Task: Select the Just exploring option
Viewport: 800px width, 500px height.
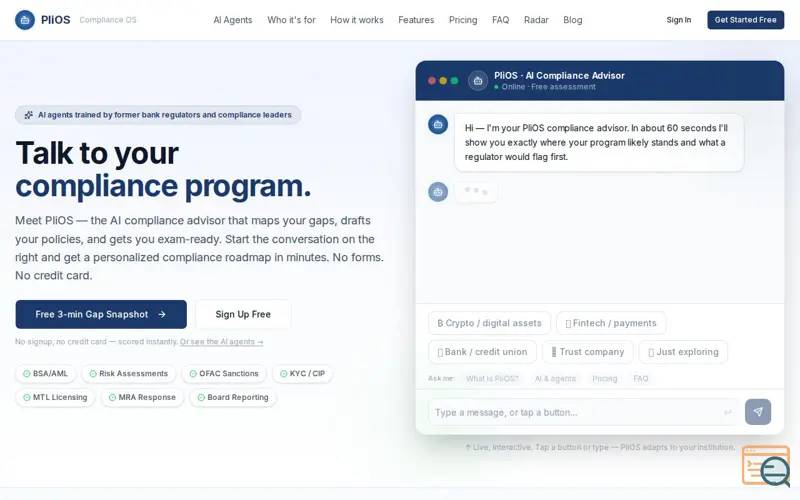Action: pos(683,352)
